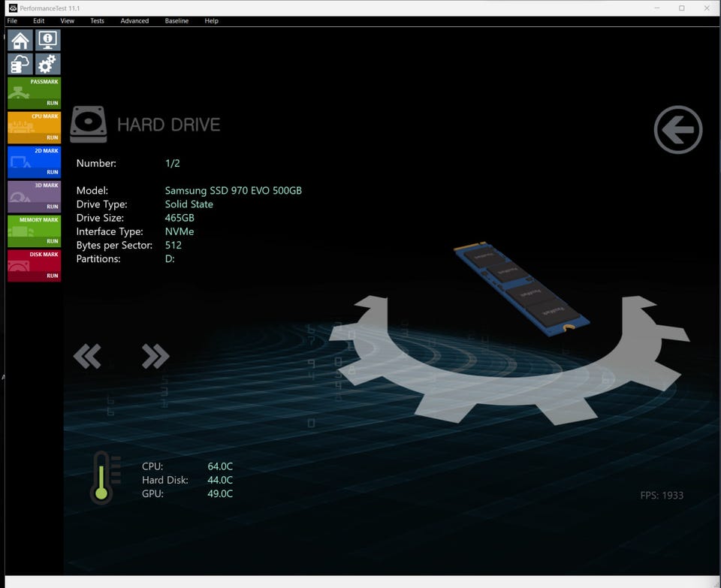
Task: Run the Disk Mark test tile
Action: point(34,265)
